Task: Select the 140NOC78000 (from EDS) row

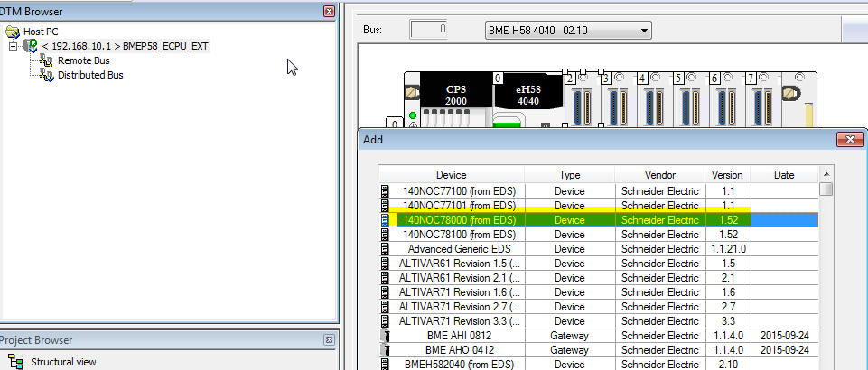Action: [x=599, y=220]
